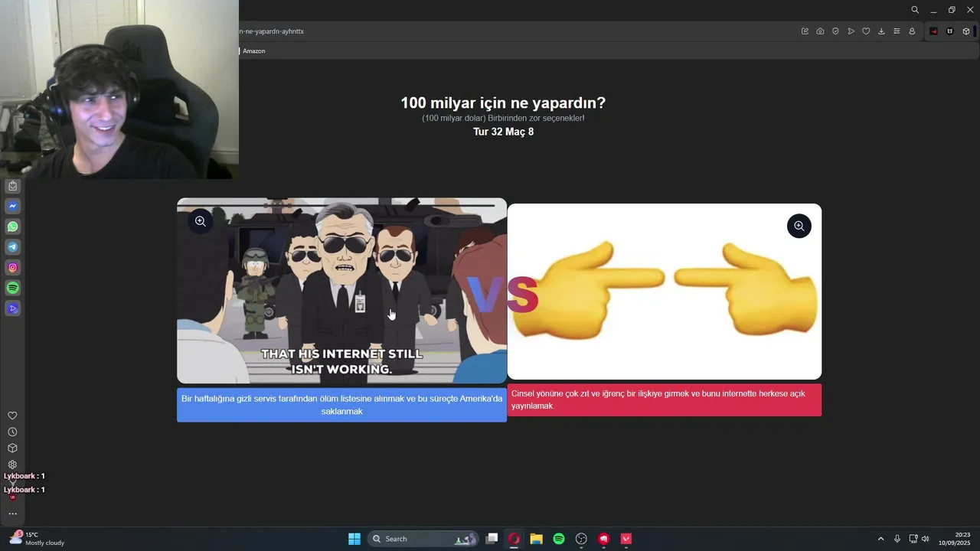Take a snapshot with the camera icon
The width and height of the screenshot is (980, 551).
(x=820, y=31)
